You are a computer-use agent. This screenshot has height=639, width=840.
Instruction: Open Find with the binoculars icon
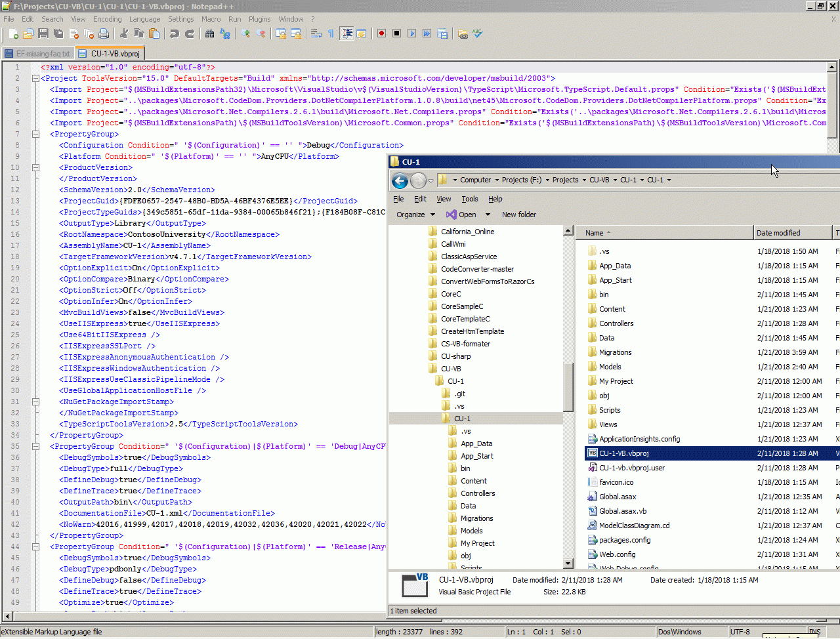209,33
